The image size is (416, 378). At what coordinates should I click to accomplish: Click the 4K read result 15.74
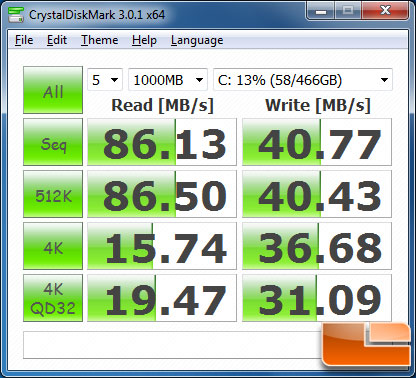pos(162,246)
